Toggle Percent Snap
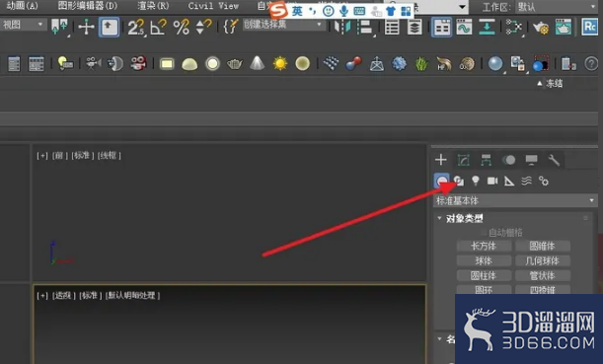 [181, 27]
